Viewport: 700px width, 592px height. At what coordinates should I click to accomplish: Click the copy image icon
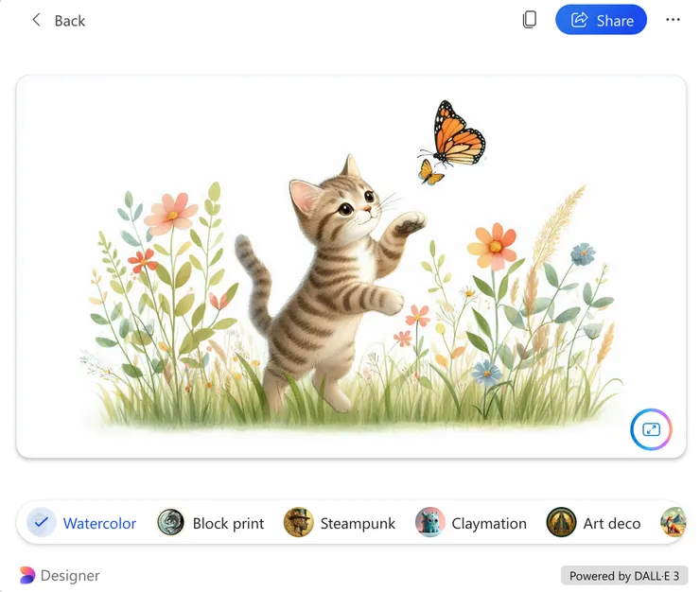pos(530,20)
